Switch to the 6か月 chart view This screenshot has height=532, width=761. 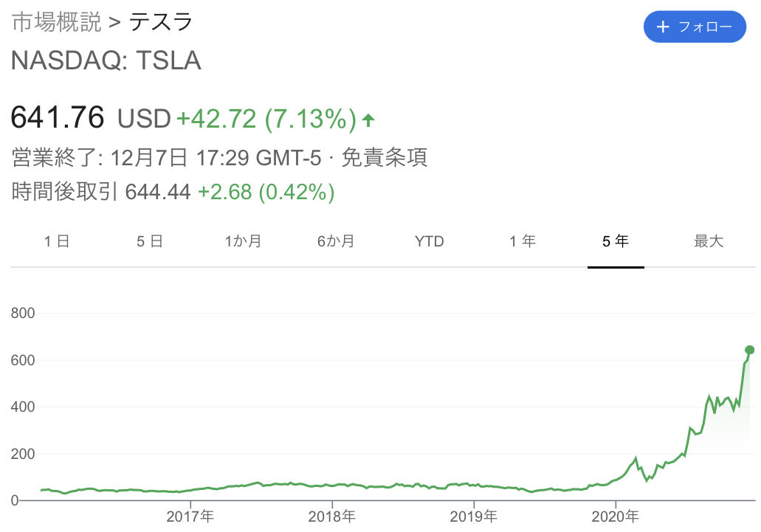click(x=337, y=241)
